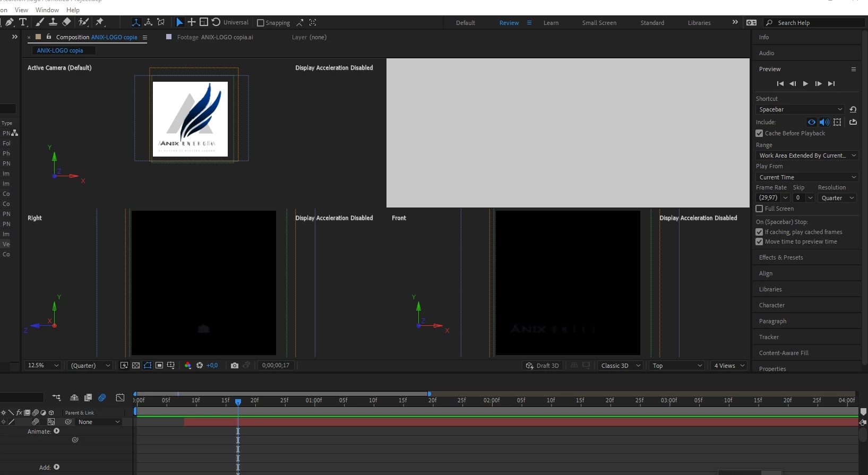
Task: Jump to first frame in Preview
Action: [x=780, y=84]
